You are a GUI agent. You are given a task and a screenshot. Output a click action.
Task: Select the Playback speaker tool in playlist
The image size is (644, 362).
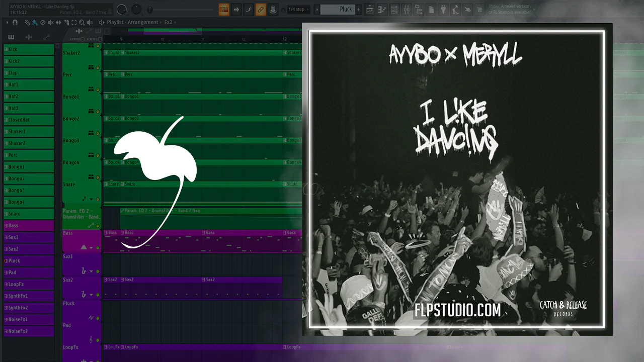pyautogui.click(x=90, y=23)
